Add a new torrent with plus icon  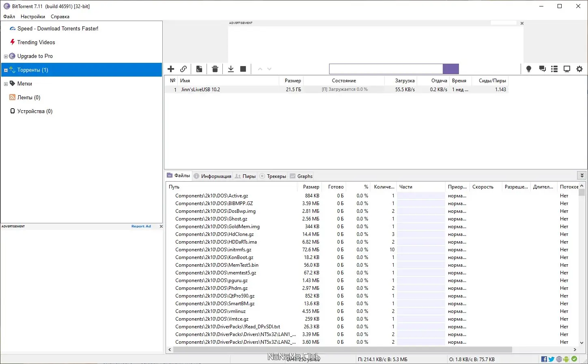pos(171,69)
